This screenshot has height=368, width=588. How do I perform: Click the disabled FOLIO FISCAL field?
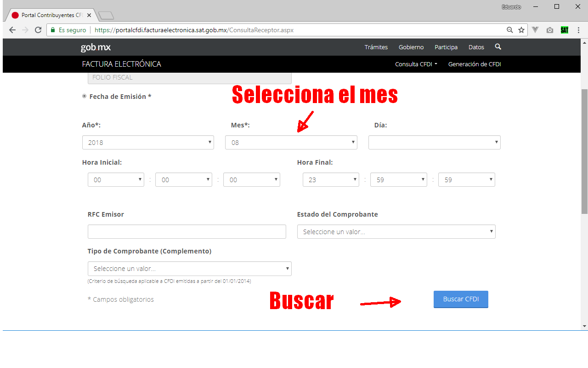pos(189,78)
